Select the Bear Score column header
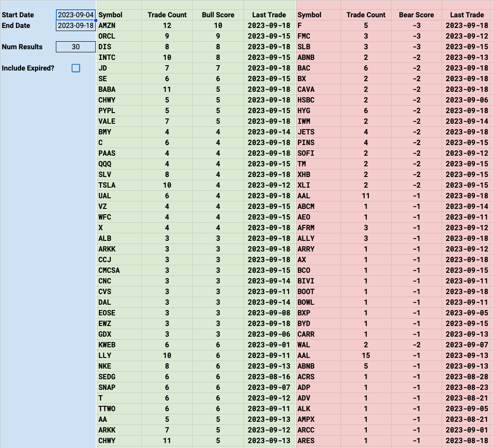493x448 pixels. point(416,15)
